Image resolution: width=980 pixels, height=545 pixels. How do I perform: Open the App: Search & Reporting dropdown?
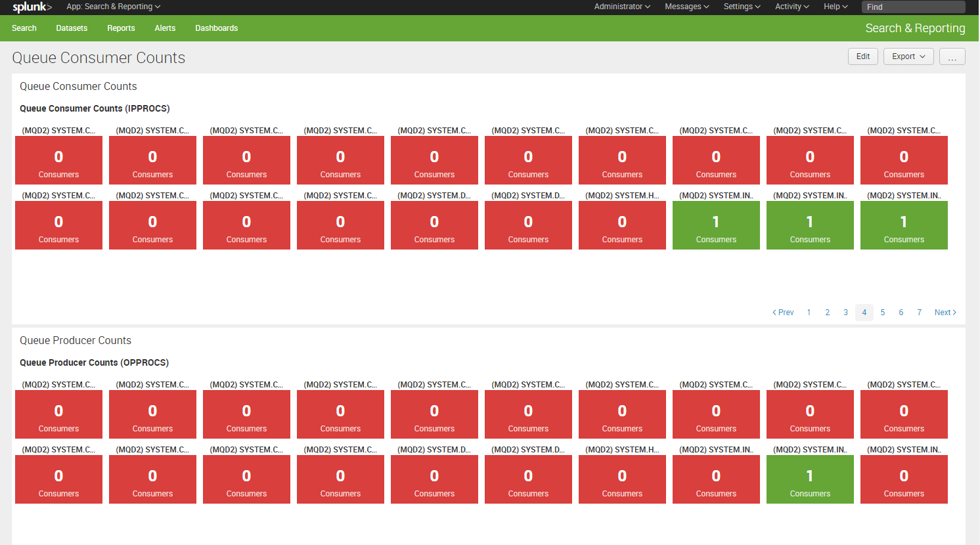113,7
